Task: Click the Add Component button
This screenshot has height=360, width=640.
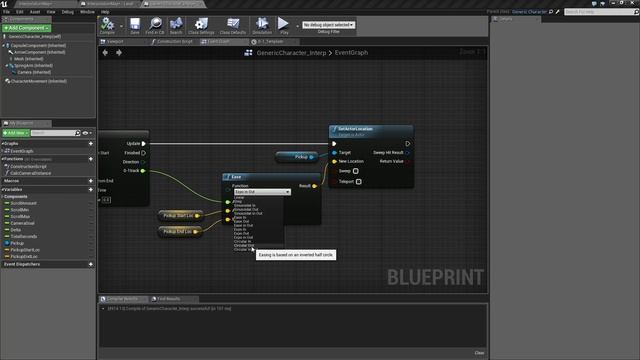Action: click(27, 28)
